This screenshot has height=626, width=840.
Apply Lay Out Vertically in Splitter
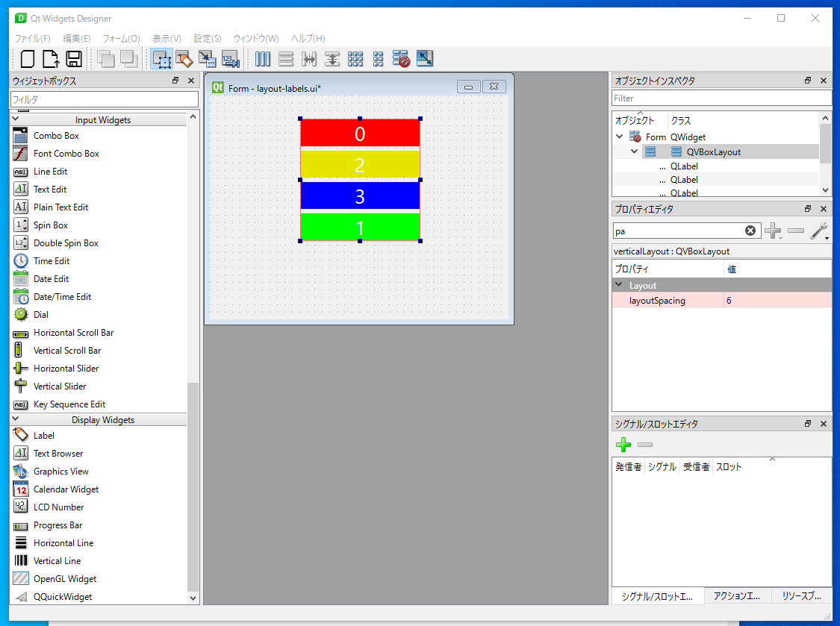point(332,59)
